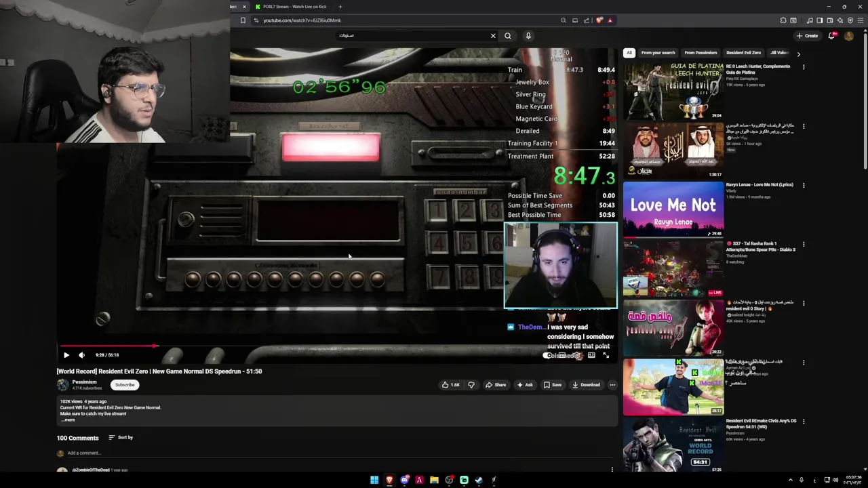
Task: Select the All filter chip
Action: [x=629, y=53]
